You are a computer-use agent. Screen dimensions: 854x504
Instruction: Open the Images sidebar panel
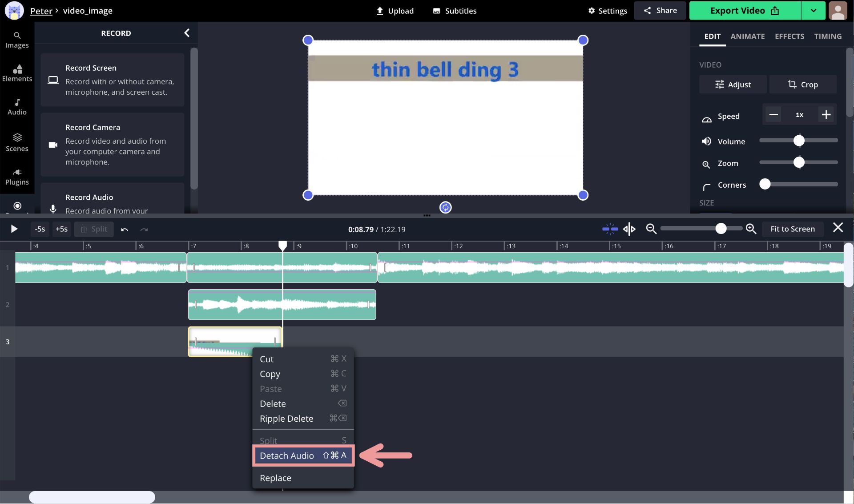17,40
